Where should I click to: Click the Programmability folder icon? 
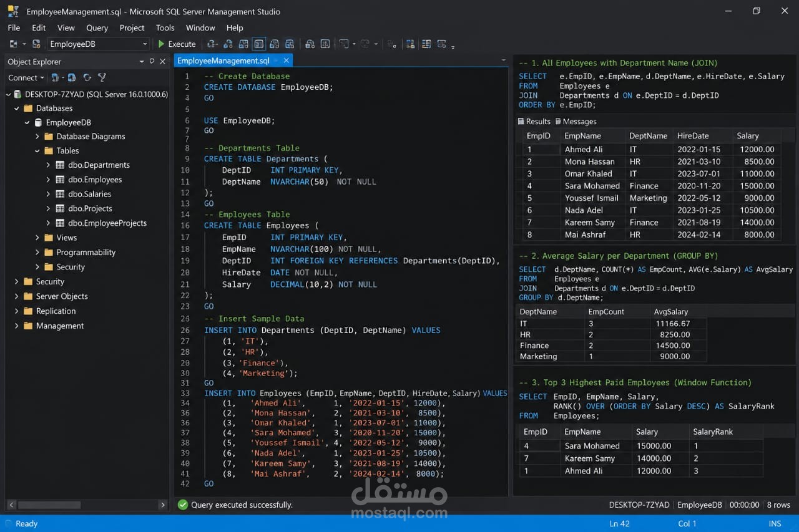[49, 253]
